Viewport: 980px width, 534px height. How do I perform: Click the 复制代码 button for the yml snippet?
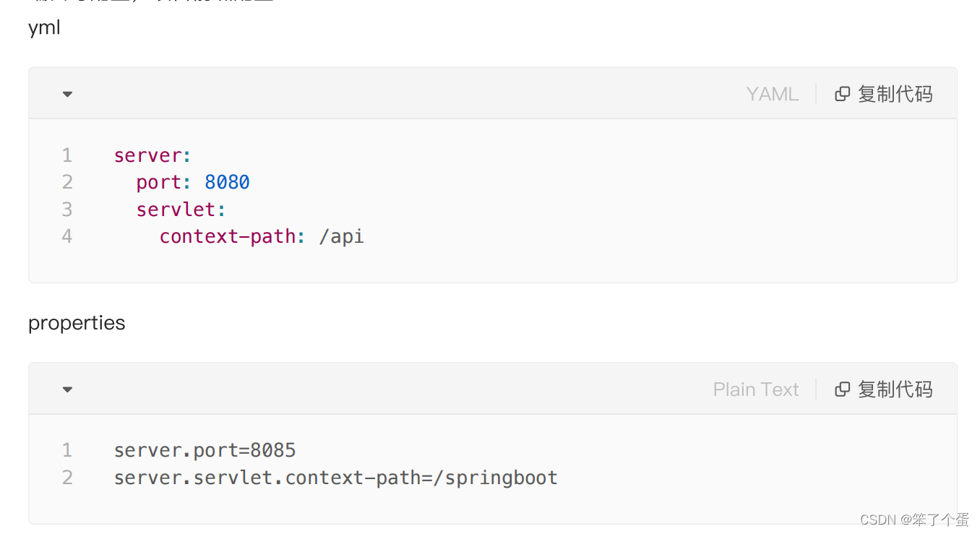pyautogui.click(x=895, y=93)
